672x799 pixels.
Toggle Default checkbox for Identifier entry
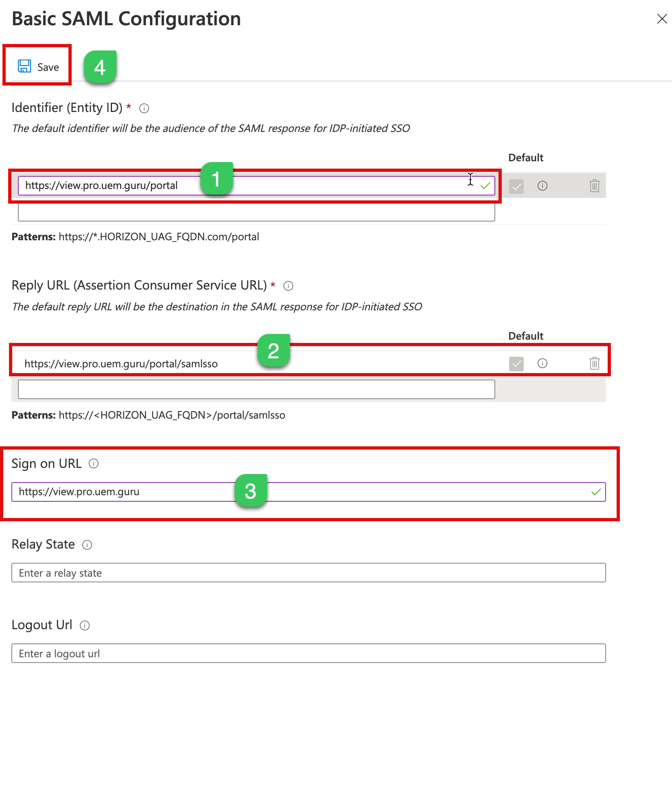pyautogui.click(x=516, y=187)
